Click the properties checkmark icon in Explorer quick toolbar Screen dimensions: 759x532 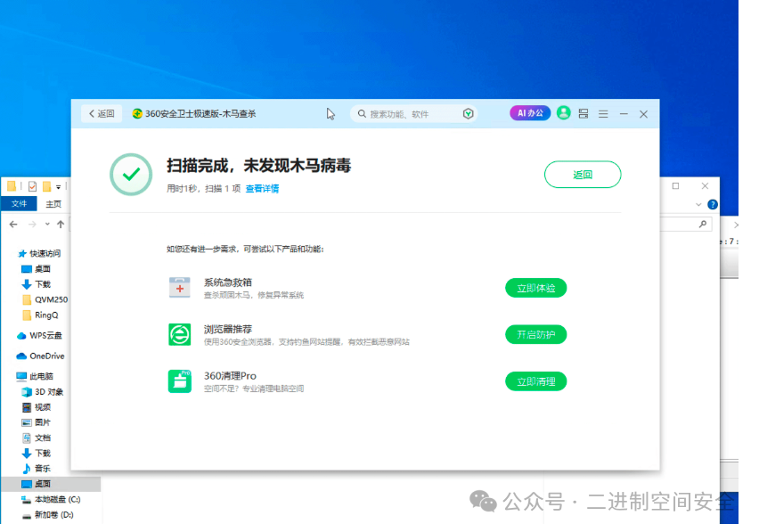32,186
